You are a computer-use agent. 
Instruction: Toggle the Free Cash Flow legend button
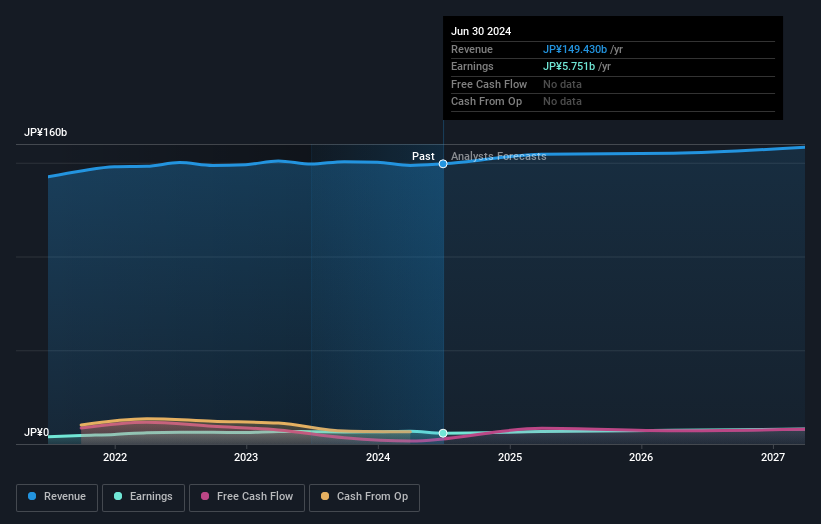247,497
